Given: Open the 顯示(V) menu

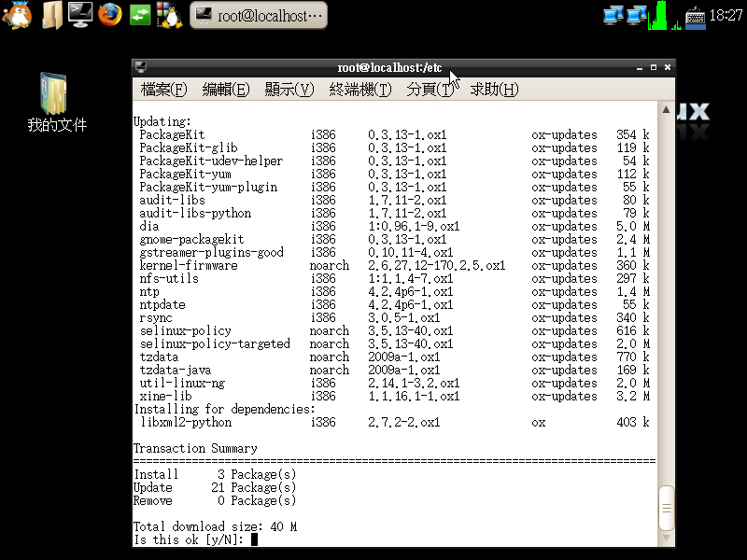Looking at the screenshot, I should (289, 90).
